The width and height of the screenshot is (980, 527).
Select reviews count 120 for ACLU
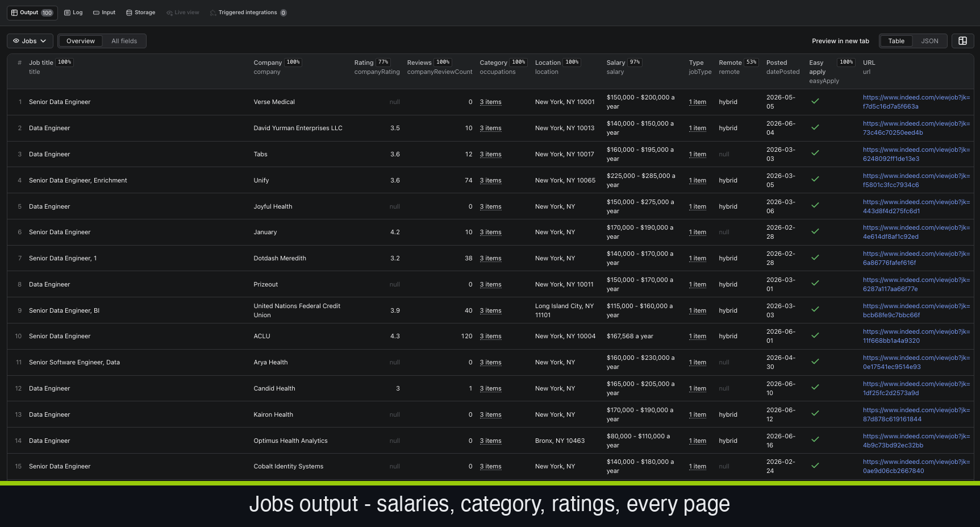pos(466,336)
